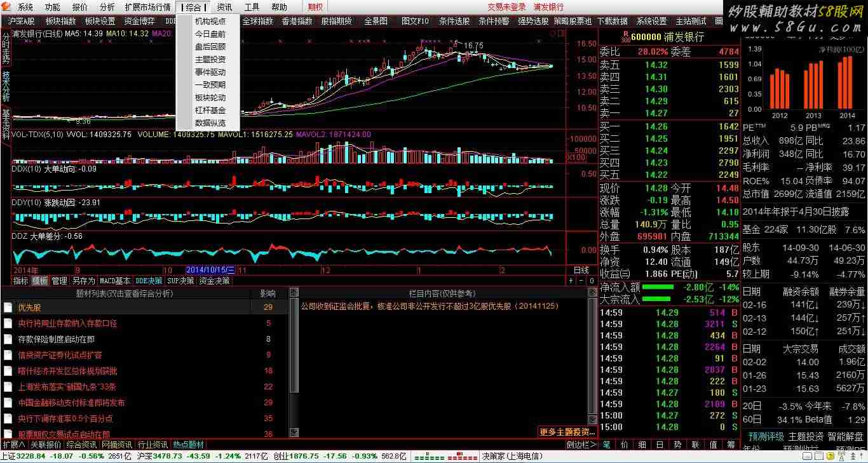The height and width of the screenshot is (463, 868).
Task: Select the 2014/10/15 date marker on timeline
Action: point(210,270)
